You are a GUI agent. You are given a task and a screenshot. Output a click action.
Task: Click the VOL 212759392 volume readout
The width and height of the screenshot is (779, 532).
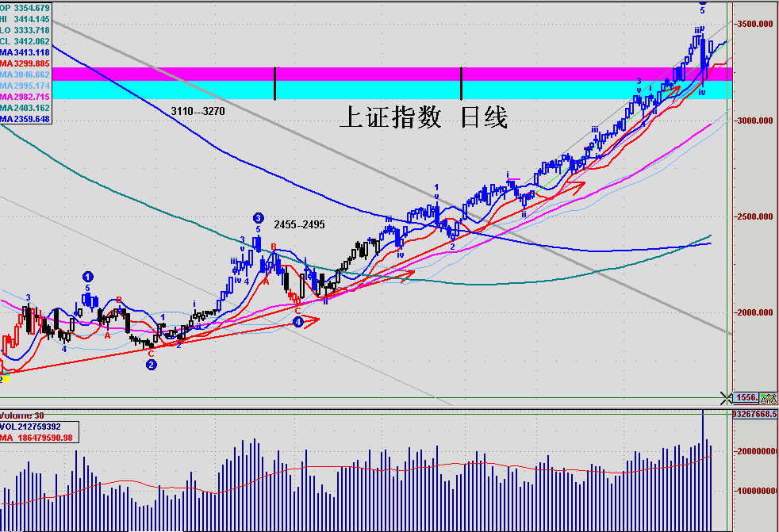(30, 427)
